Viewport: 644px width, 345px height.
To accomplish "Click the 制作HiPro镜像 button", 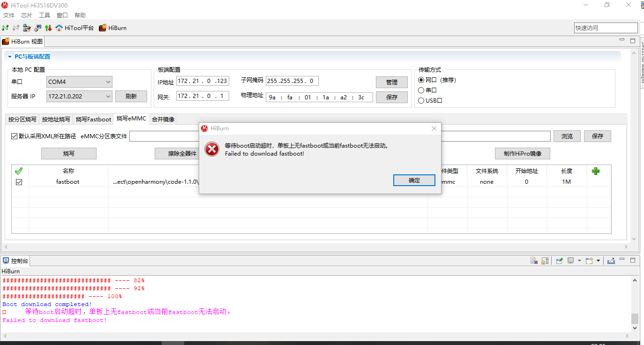I will pos(523,153).
